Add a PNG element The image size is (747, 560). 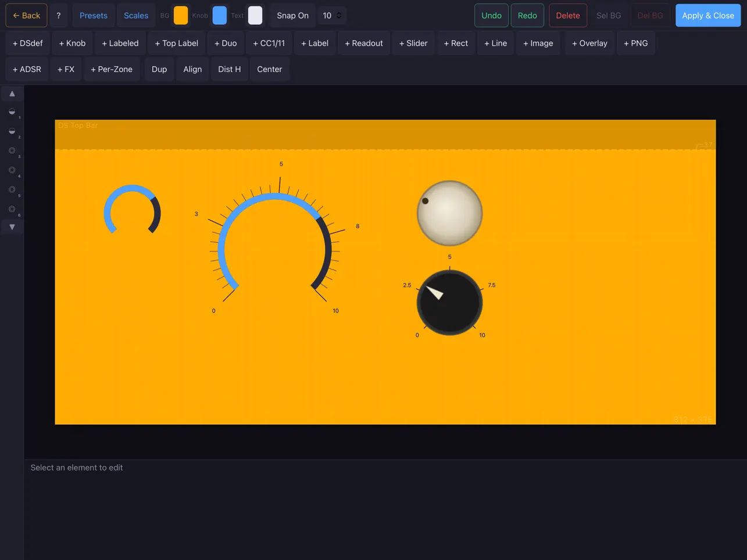coord(635,43)
